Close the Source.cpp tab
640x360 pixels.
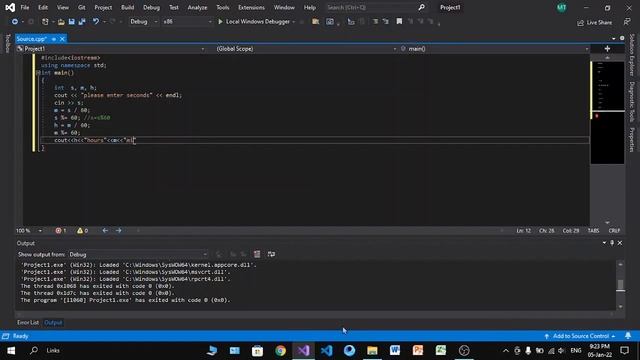pyautogui.click(x=62, y=39)
